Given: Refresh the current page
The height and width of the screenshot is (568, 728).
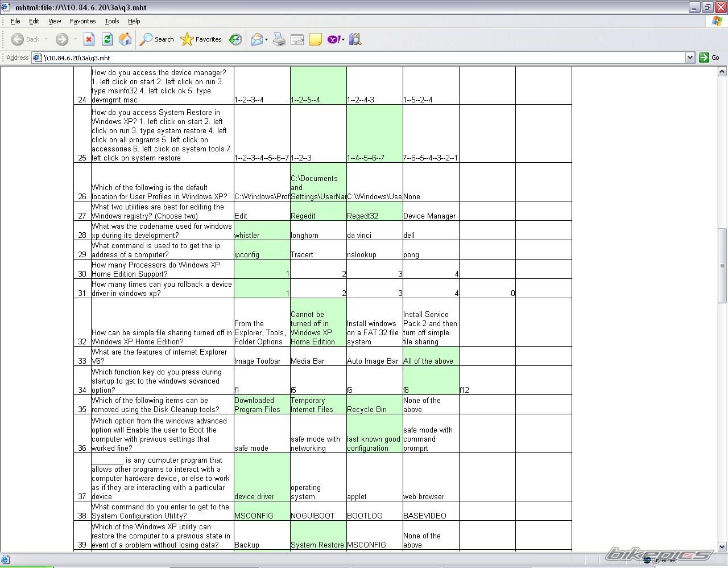Looking at the screenshot, I should (107, 39).
